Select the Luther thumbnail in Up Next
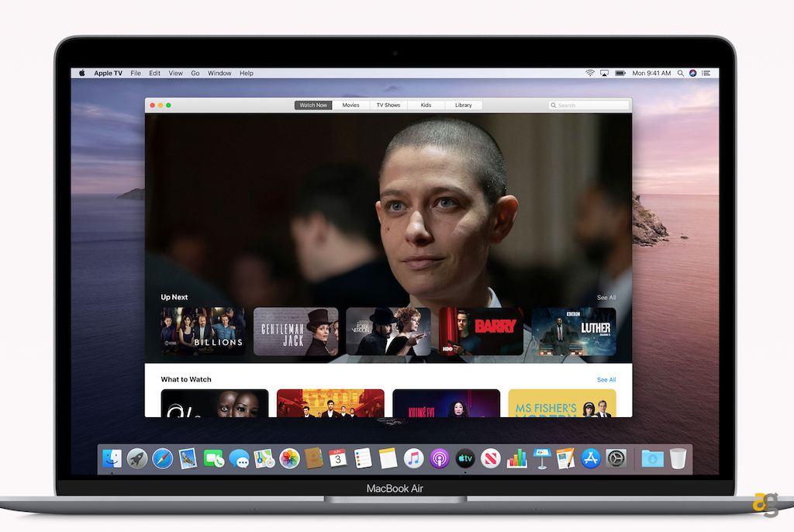The image size is (794, 532). tap(573, 332)
